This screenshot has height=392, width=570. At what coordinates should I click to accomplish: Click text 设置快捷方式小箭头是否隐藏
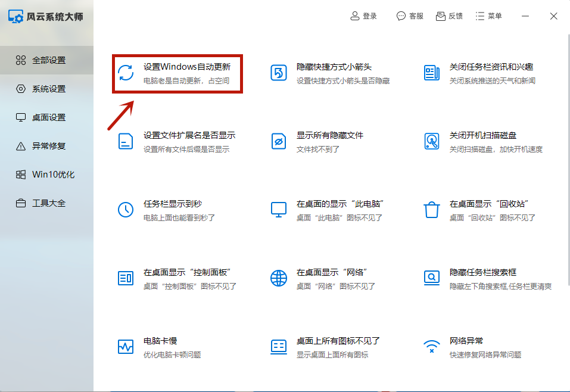[x=343, y=81]
